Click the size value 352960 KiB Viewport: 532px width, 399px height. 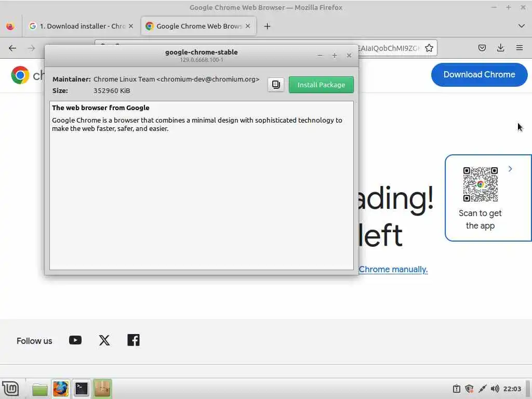click(112, 90)
